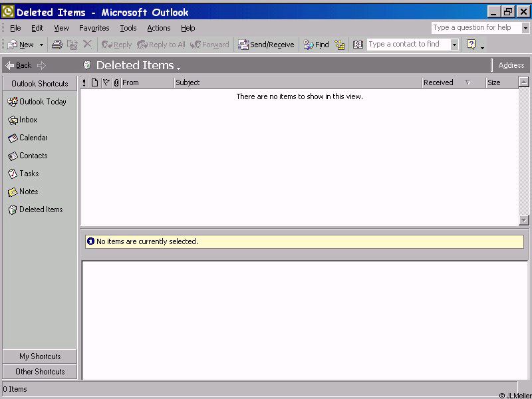Go Back using the Back button

click(19, 65)
